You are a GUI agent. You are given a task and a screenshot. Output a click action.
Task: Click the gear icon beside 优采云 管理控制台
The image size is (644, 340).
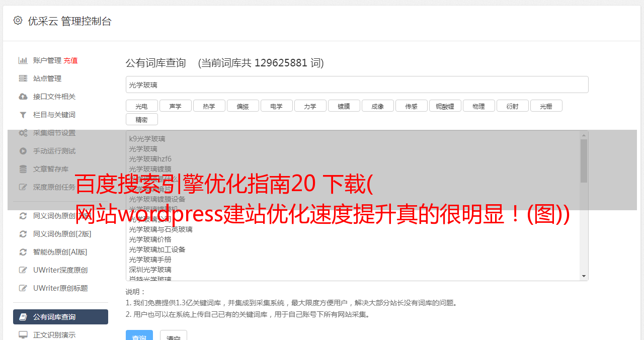click(x=18, y=21)
